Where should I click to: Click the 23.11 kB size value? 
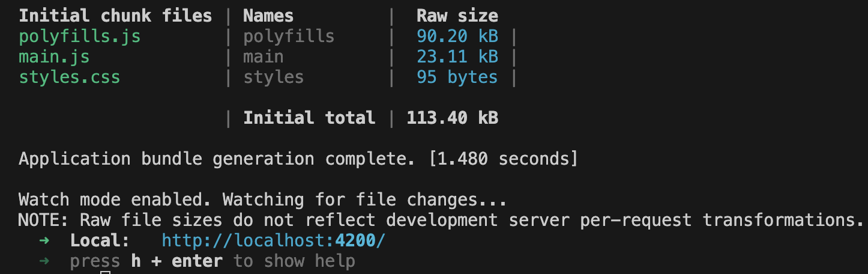point(457,57)
